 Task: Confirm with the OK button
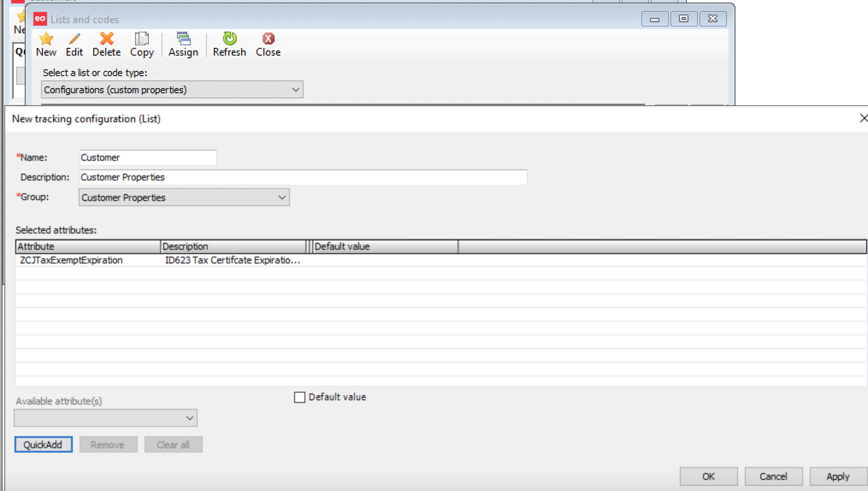pyautogui.click(x=709, y=476)
